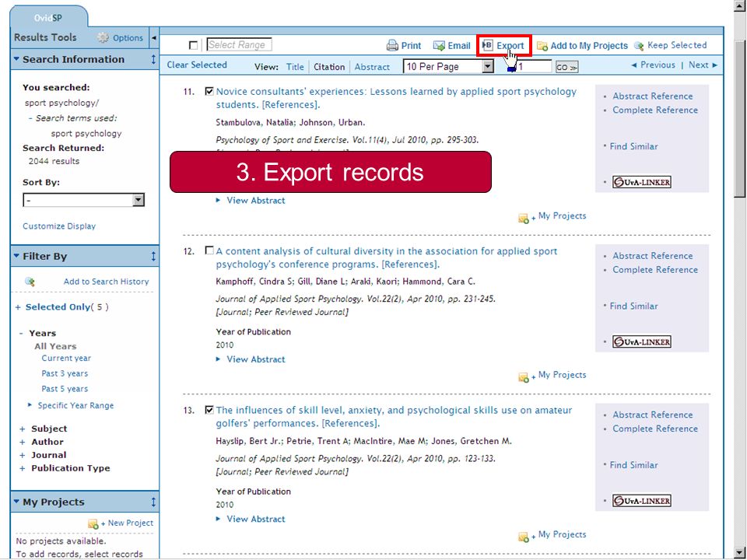
Task: Click the GO button
Action: point(566,67)
